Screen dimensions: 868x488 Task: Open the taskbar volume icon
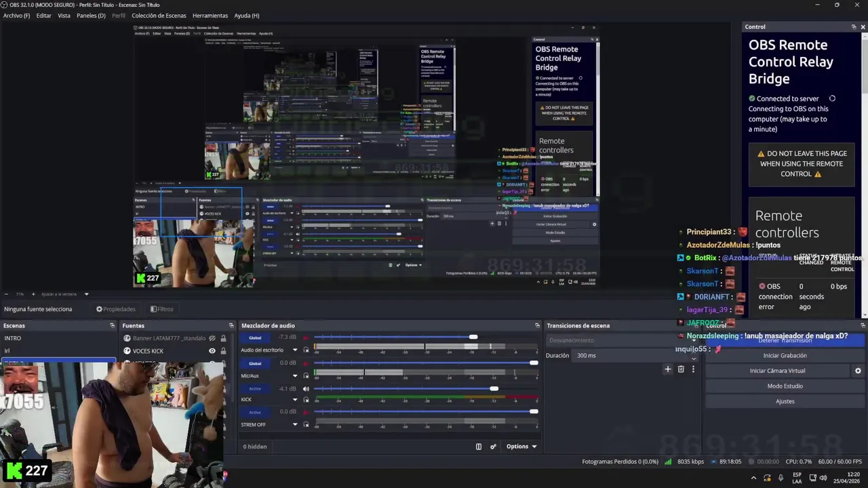823,478
